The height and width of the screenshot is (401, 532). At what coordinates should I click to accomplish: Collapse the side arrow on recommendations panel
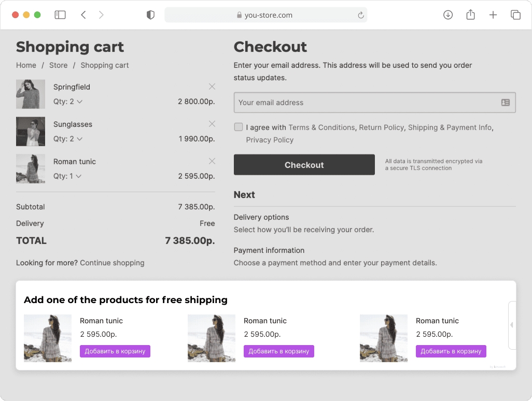pyautogui.click(x=512, y=325)
